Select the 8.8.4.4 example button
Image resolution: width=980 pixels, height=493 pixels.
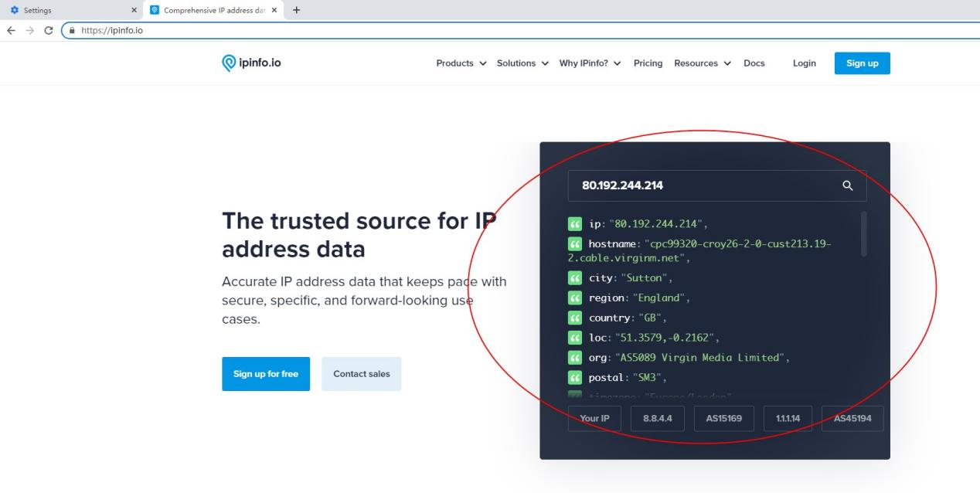click(x=658, y=418)
